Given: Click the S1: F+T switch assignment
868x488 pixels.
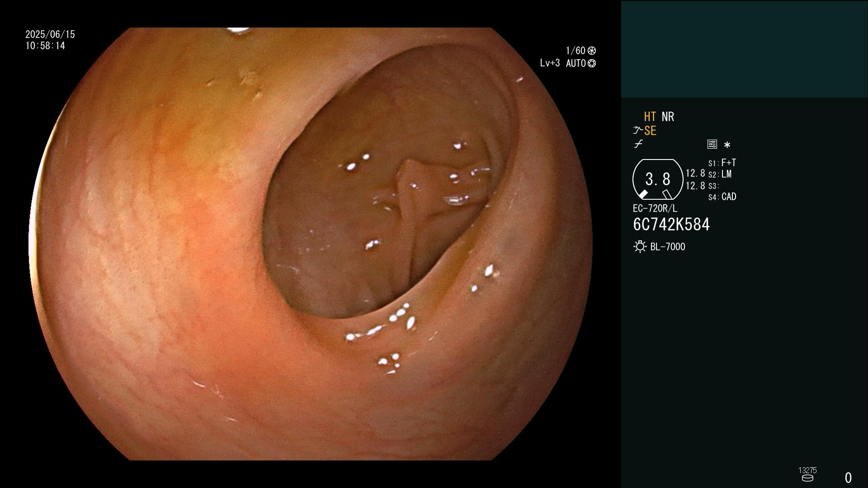Looking at the screenshot, I should [x=722, y=163].
